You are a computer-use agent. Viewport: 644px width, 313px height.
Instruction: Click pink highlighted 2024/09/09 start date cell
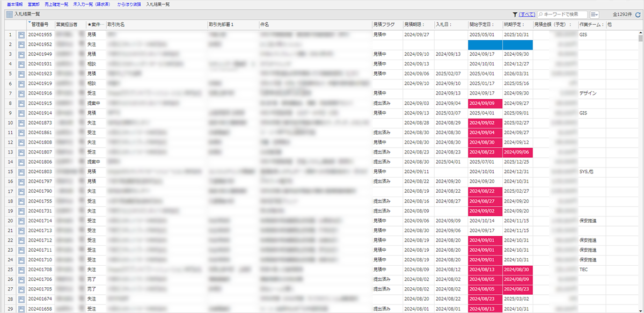click(485, 103)
